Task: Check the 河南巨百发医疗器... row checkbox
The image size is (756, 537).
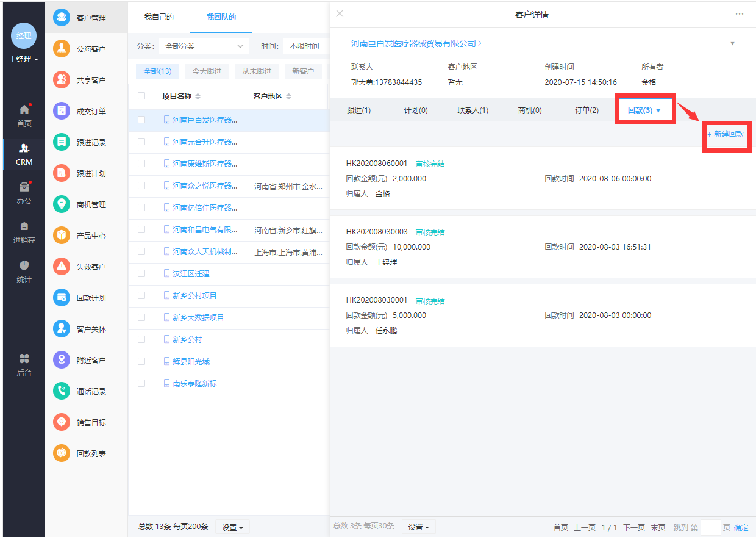Action: tap(141, 120)
